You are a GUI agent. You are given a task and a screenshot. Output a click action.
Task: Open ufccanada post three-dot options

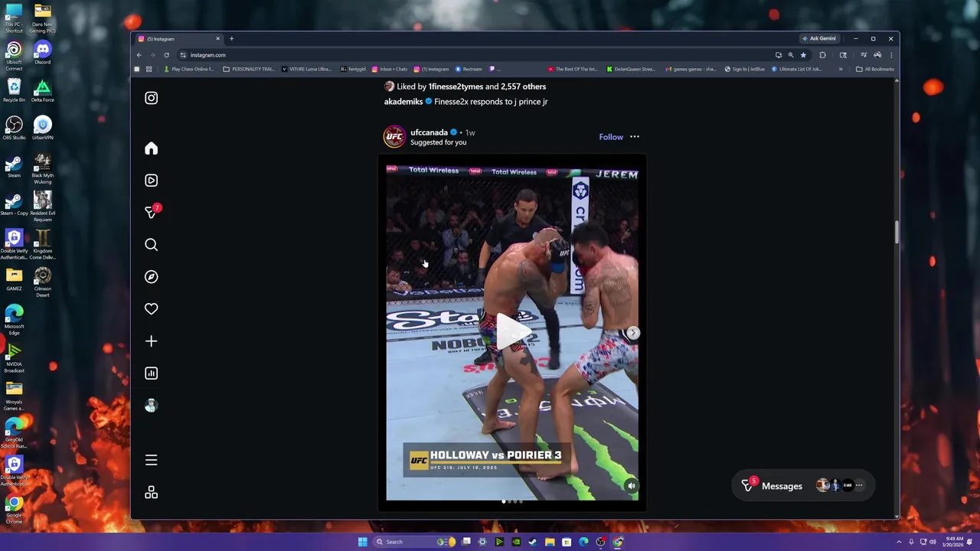click(634, 137)
